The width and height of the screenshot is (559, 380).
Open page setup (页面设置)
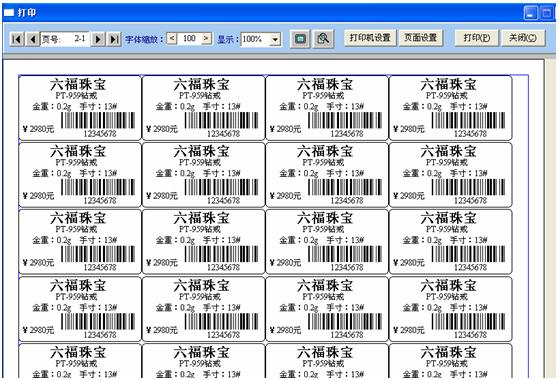pyautogui.click(x=420, y=38)
